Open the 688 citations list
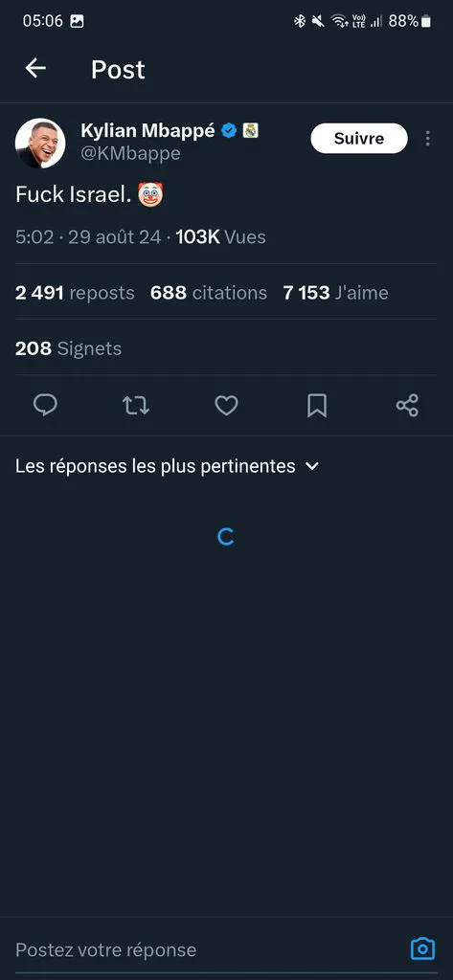Image resolution: width=453 pixels, height=980 pixels. pos(209,293)
